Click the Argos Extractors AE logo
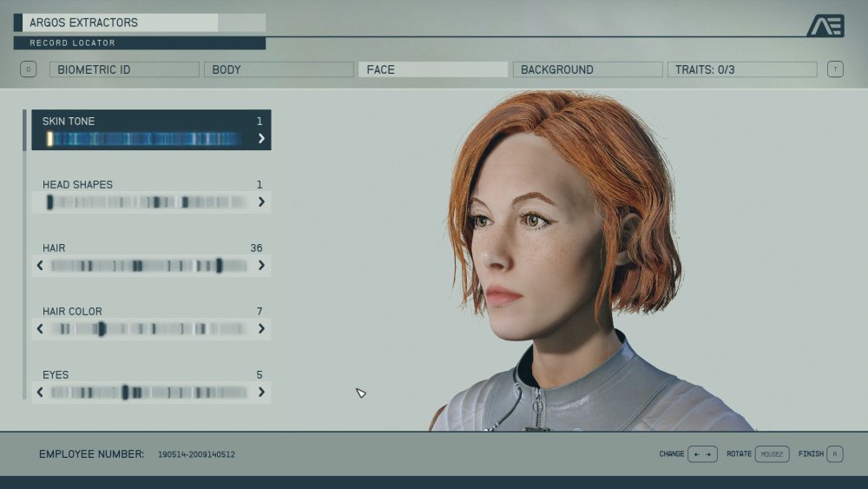 pos(825,26)
